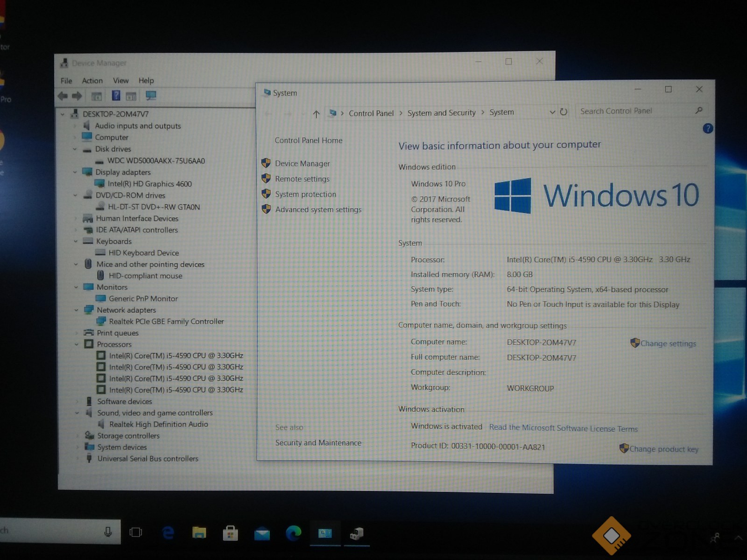Click the Search Control Panel field
This screenshot has height=560, width=747.
point(635,111)
